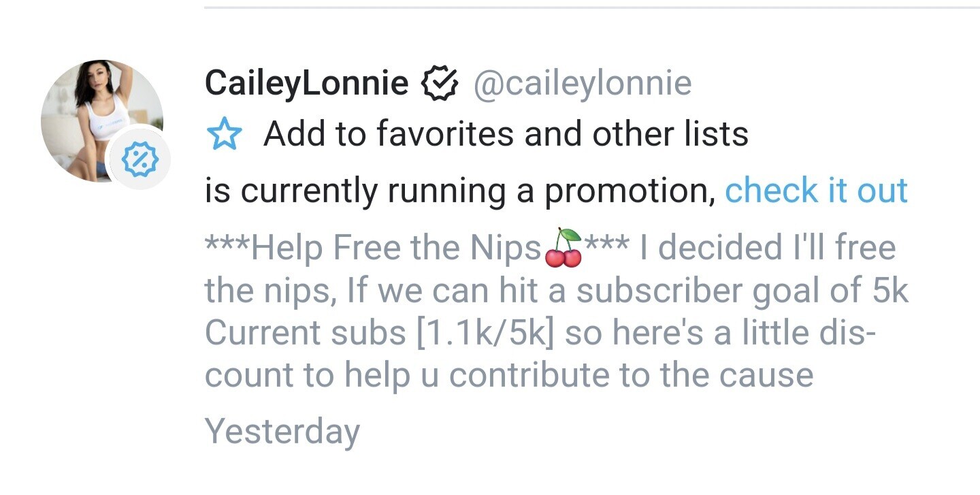Select 'Add to favorites and other lists'
The width and height of the screenshot is (980, 495).
pyautogui.click(x=506, y=135)
